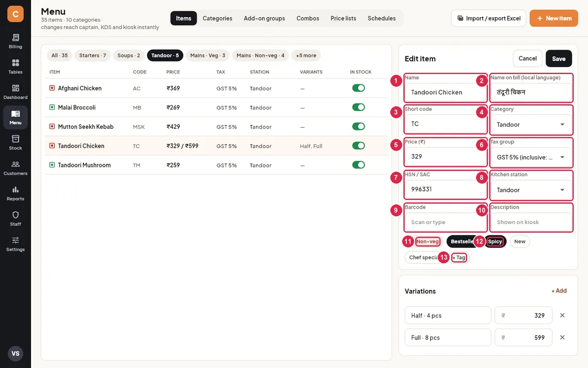588x368 pixels.
Task: Filter by Mains Veg chip
Action: click(208, 56)
